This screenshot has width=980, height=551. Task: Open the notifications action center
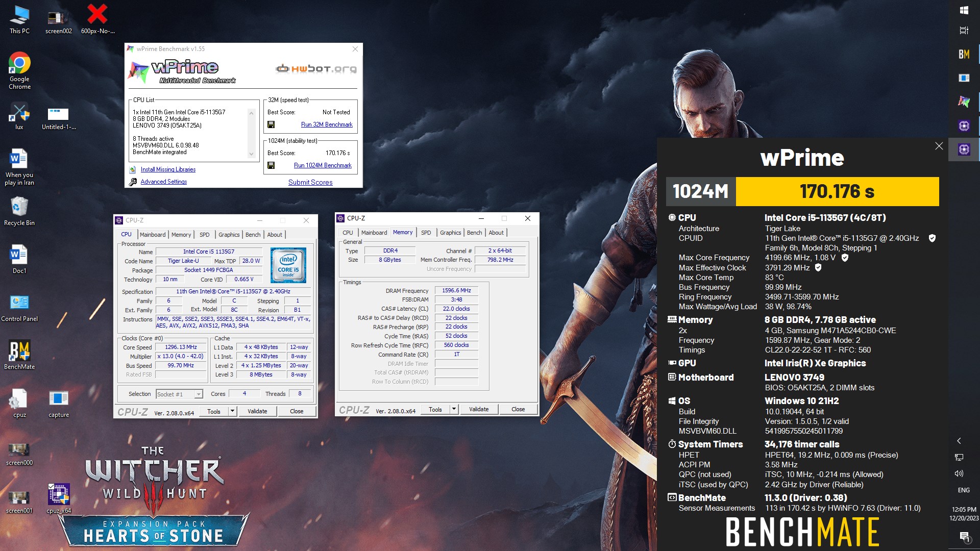point(964,536)
